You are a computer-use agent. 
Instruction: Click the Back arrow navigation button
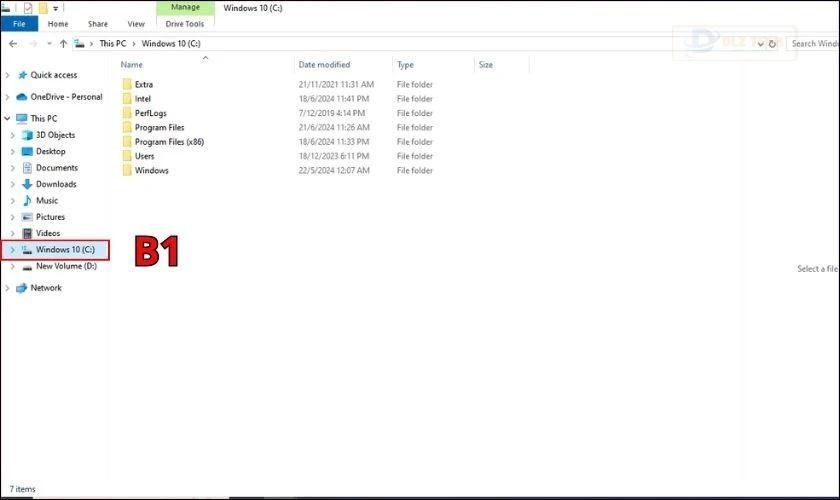(12, 44)
